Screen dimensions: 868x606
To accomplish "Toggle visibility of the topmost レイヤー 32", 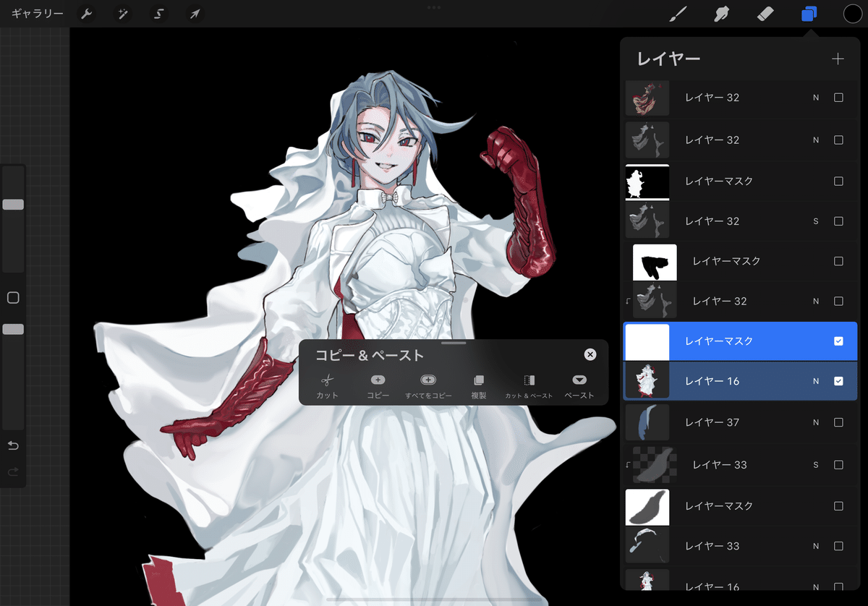I will tap(838, 97).
